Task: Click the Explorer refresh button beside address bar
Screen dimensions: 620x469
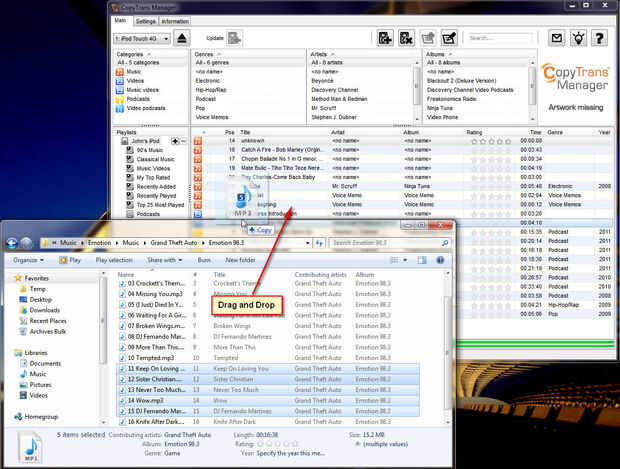Action: click(x=319, y=243)
